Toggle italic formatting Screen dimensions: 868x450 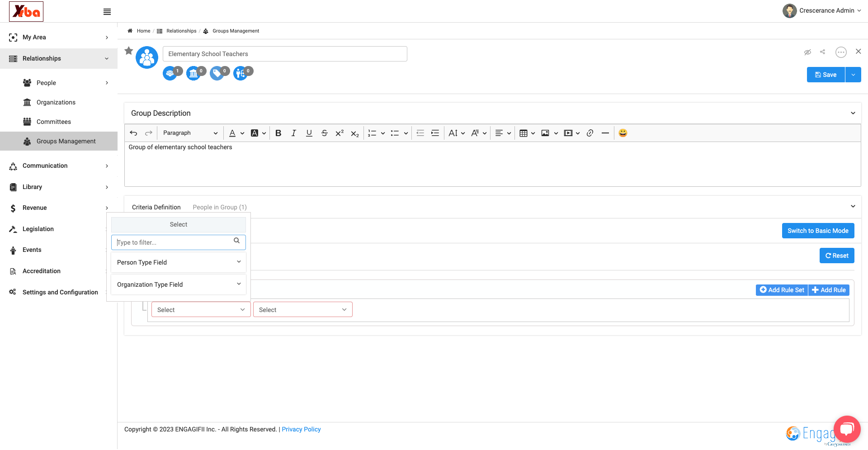tap(294, 133)
